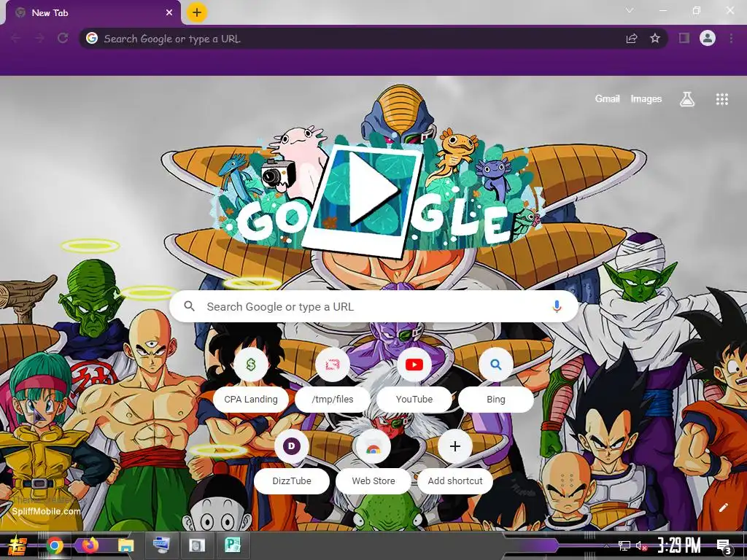Expand the tab search chevron
The width and height of the screenshot is (747, 560).
[630, 10]
